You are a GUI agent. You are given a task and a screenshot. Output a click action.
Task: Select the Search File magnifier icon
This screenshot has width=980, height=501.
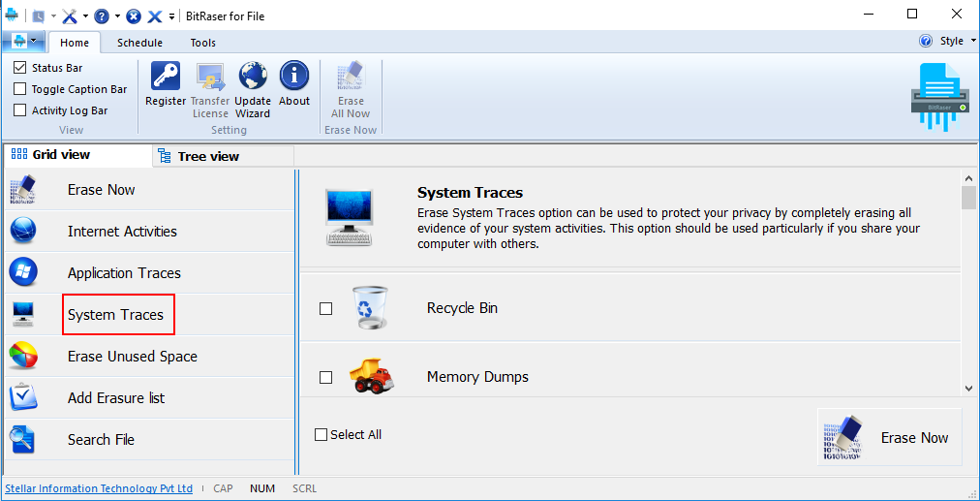(x=22, y=439)
